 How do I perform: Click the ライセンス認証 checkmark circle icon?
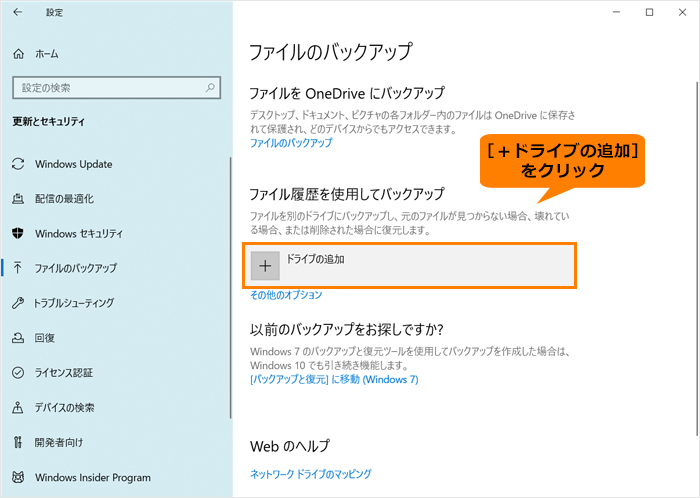[x=18, y=373]
